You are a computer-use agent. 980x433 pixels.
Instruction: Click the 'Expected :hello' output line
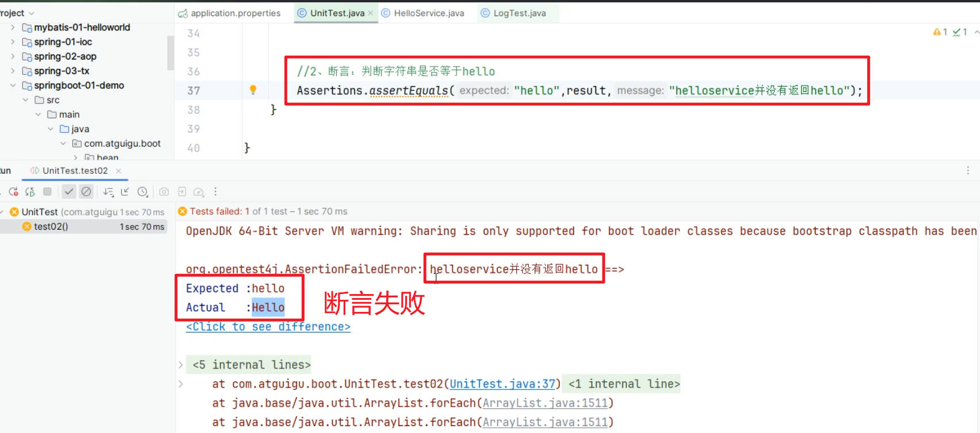(x=235, y=288)
